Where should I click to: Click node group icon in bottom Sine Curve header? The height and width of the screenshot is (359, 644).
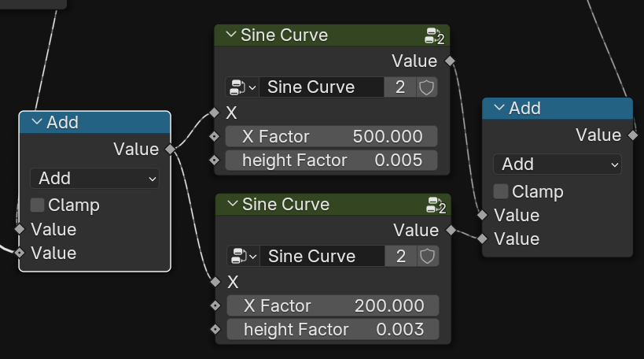[436, 205]
